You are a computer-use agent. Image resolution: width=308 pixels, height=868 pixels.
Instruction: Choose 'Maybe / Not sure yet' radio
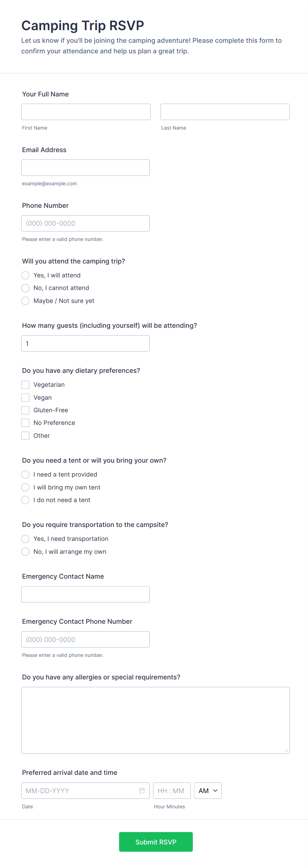[25, 301]
